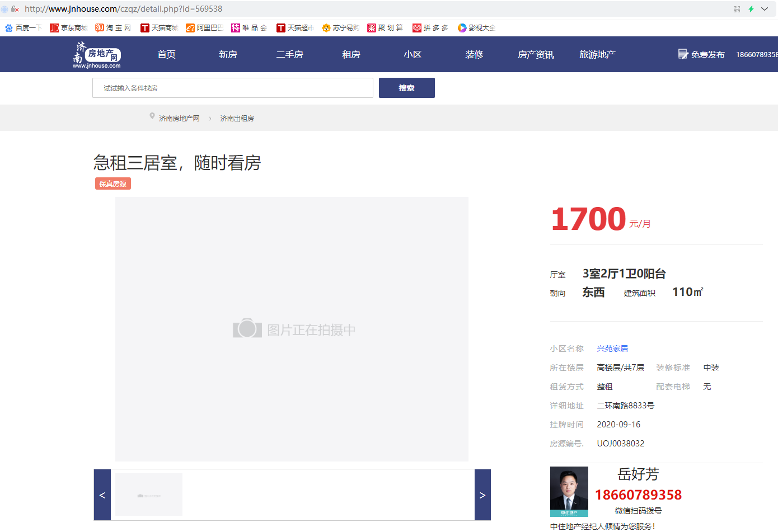Open the 旅游地产 navigation item
The height and width of the screenshot is (532, 778).
click(x=597, y=55)
